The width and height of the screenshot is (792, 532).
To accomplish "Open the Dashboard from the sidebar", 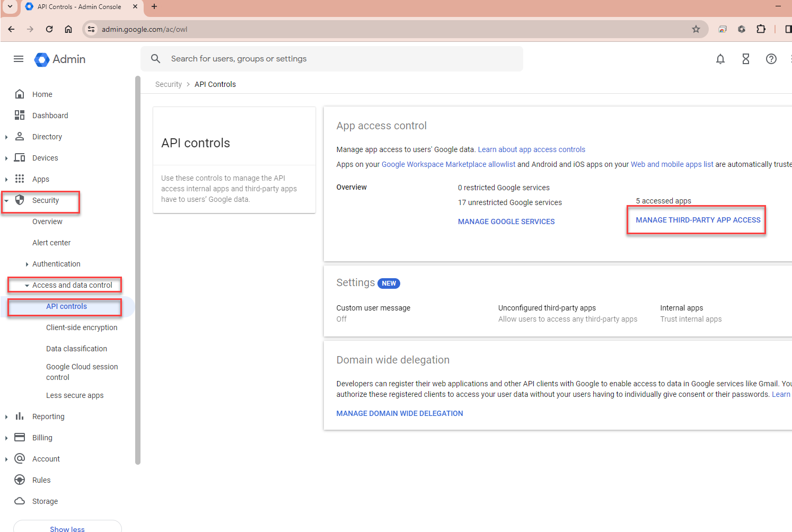I will tap(50, 115).
